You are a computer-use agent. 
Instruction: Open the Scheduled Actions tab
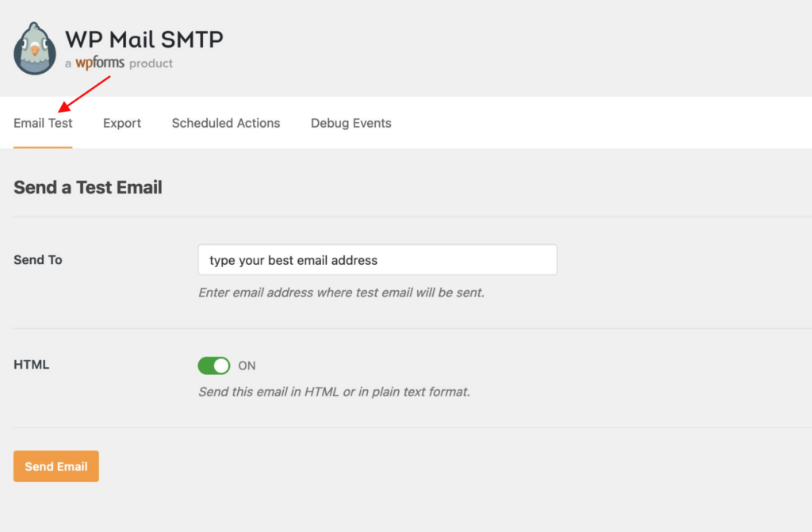[x=226, y=123]
